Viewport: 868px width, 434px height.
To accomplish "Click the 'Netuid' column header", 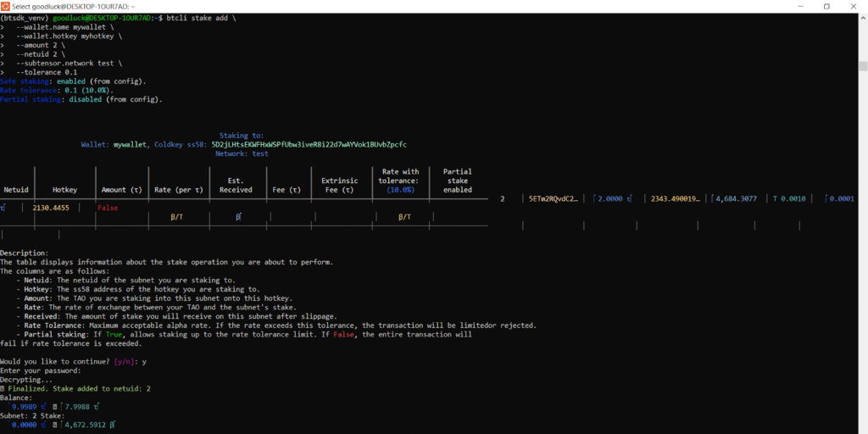I will click(x=16, y=190).
